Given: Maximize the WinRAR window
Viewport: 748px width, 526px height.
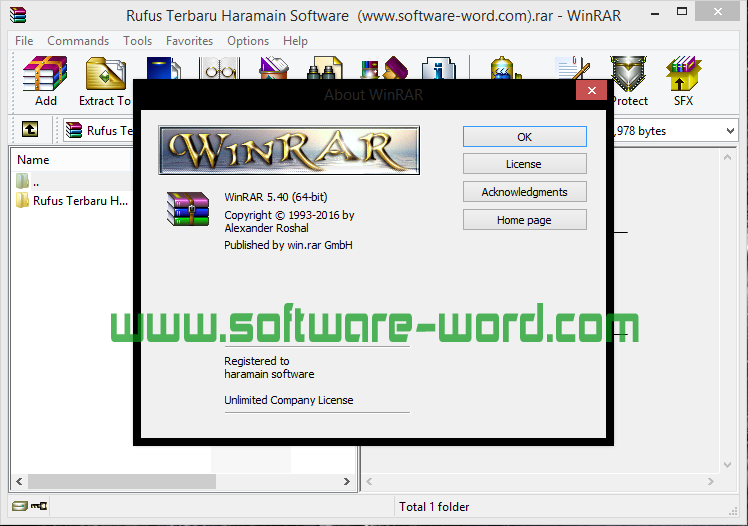Looking at the screenshot, I should (682, 12).
